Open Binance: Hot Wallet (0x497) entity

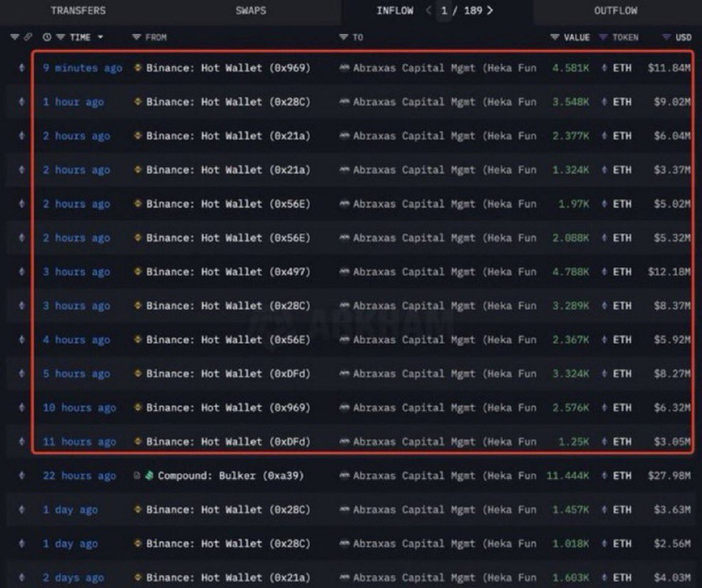(x=229, y=272)
